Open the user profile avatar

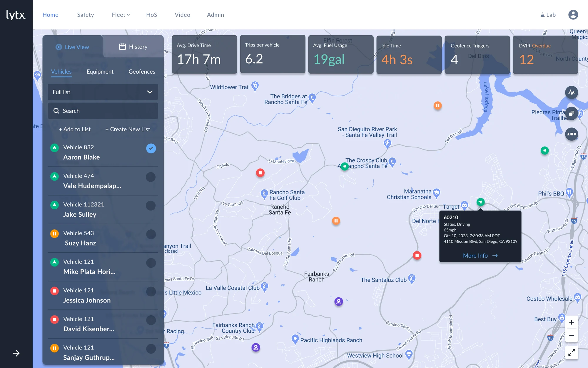pyautogui.click(x=573, y=15)
